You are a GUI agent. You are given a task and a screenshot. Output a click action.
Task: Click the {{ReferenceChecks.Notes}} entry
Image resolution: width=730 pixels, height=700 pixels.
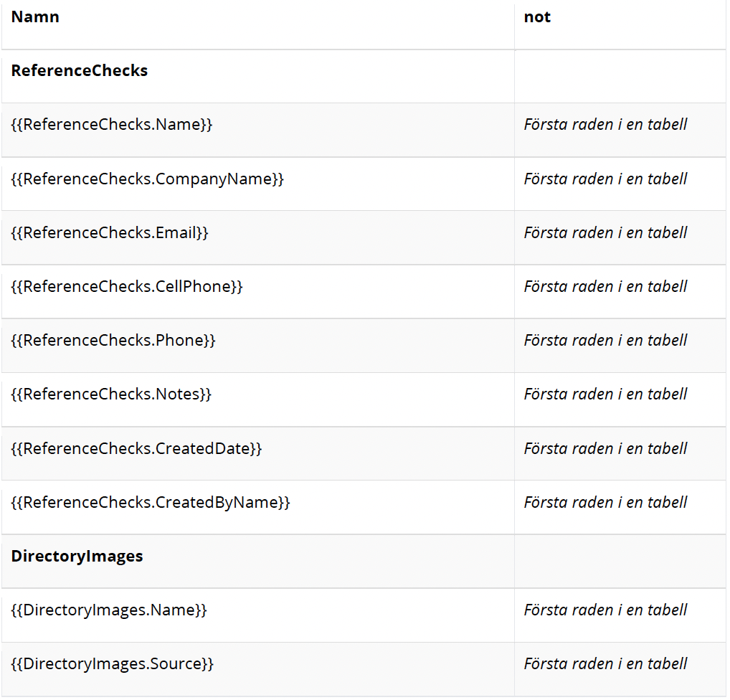pos(111,394)
